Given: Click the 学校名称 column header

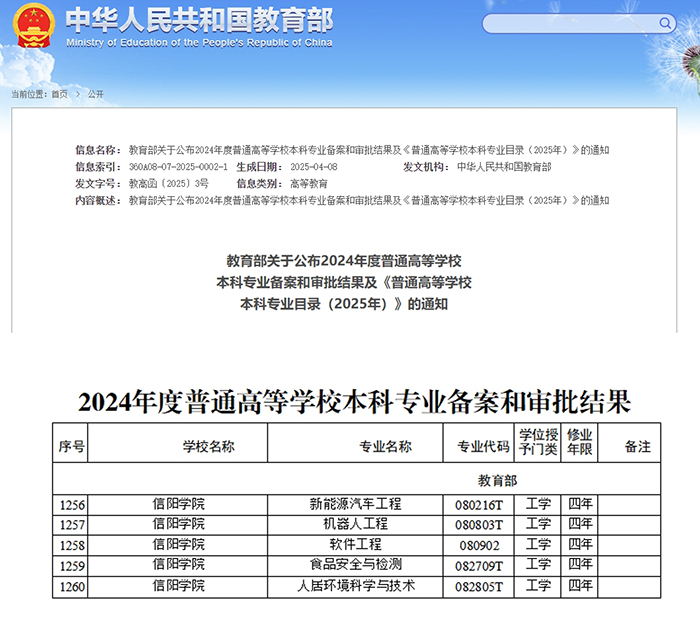Looking at the screenshot, I should click(x=208, y=446).
